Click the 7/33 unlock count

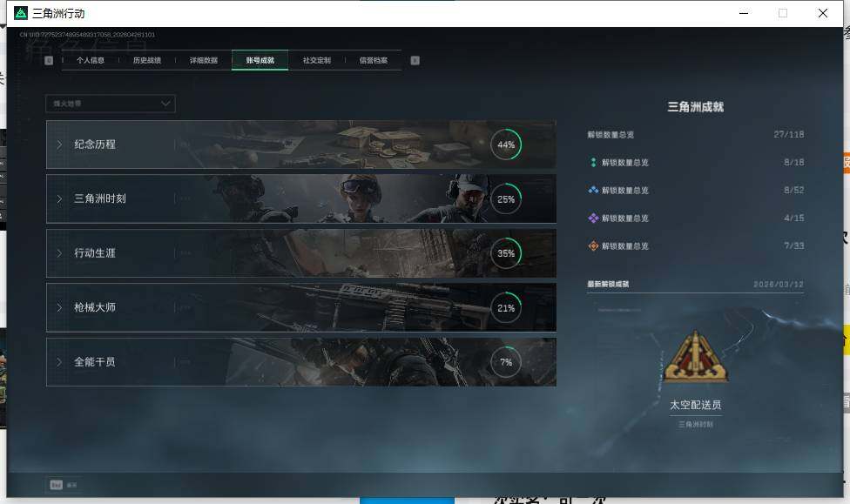[x=793, y=245]
